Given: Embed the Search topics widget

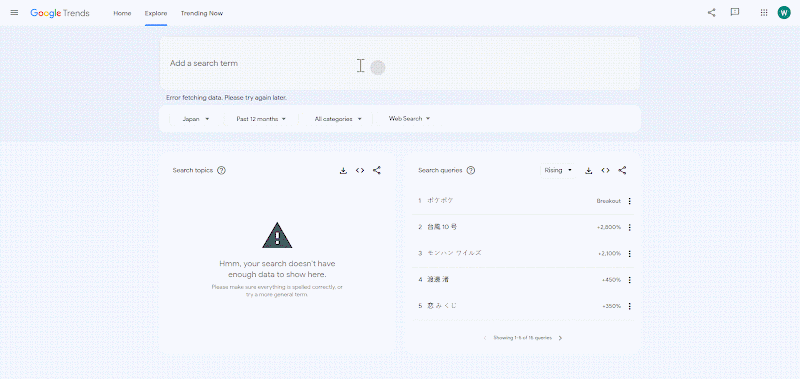Looking at the screenshot, I should click(x=360, y=170).
